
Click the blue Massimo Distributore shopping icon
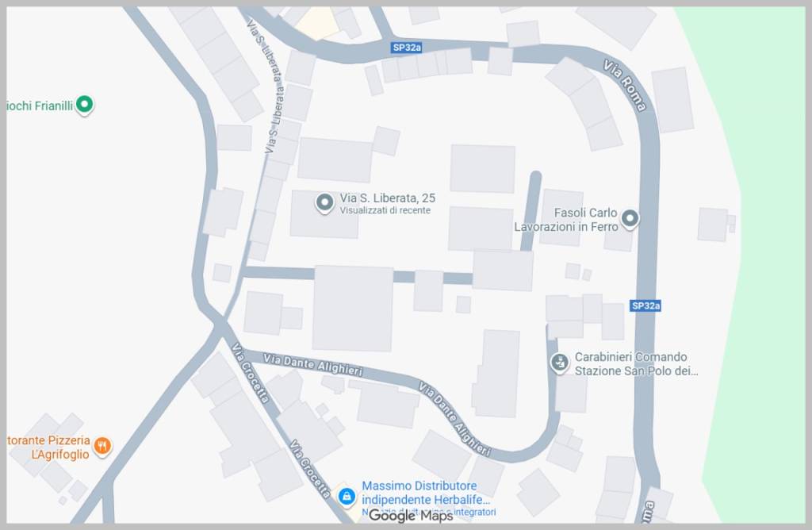coord(347,496)
